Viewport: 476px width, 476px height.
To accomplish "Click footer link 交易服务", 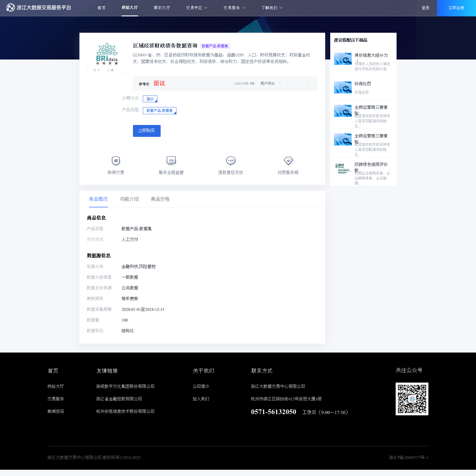I will coord(56,399).
